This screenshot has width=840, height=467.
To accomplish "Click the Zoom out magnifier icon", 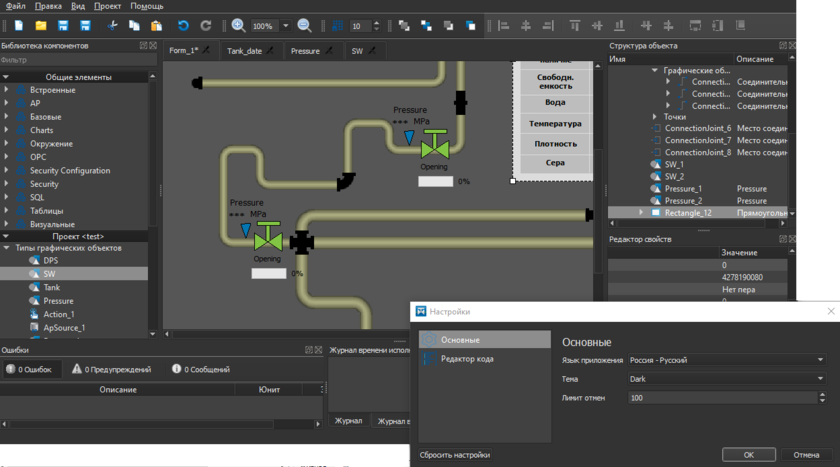I will pos(304,25).
